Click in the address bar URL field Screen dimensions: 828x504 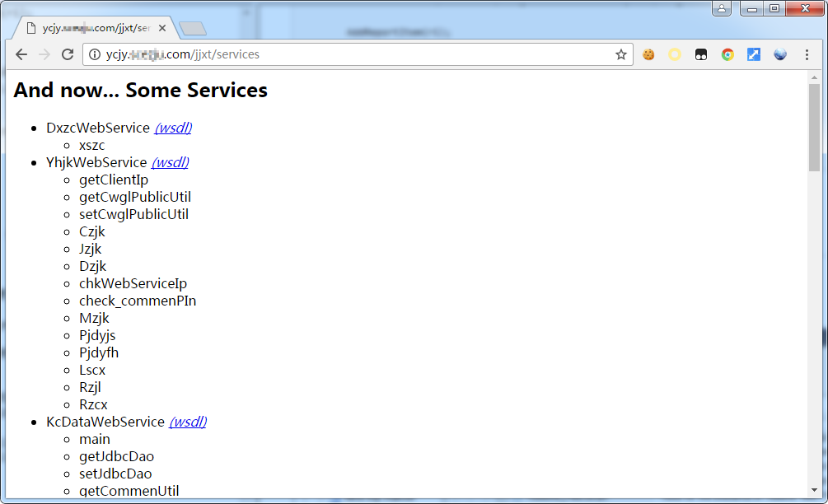(x=354, y=54)
